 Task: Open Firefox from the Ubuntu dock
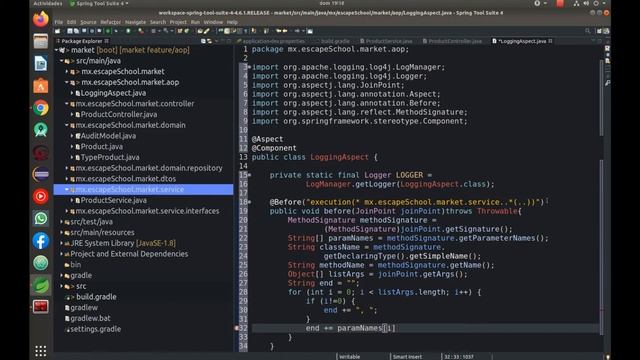coord(40,19)
